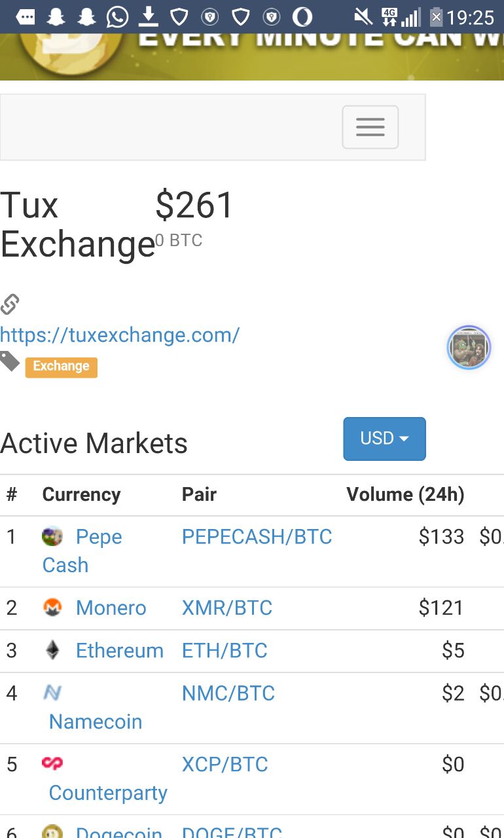Tap the top advertisement banner
The height and width of the screenshot is (838, 504).
coord(252,56)
